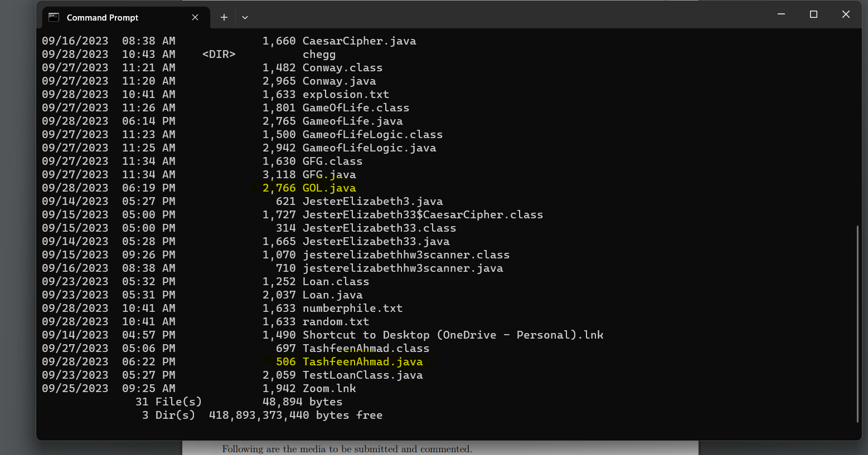Viewport: 868px width, 455px height.
Task: Click the Conway.java file name
Action: point(339,81)
